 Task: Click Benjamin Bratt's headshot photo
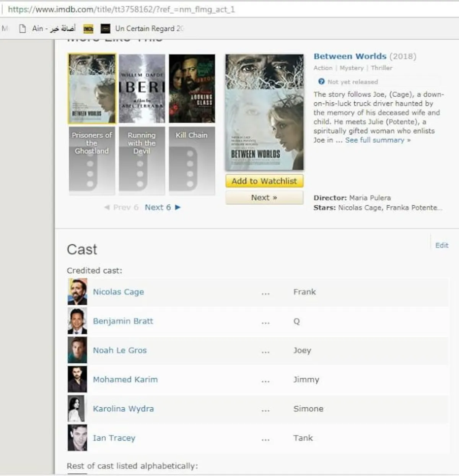click(77, 321)
